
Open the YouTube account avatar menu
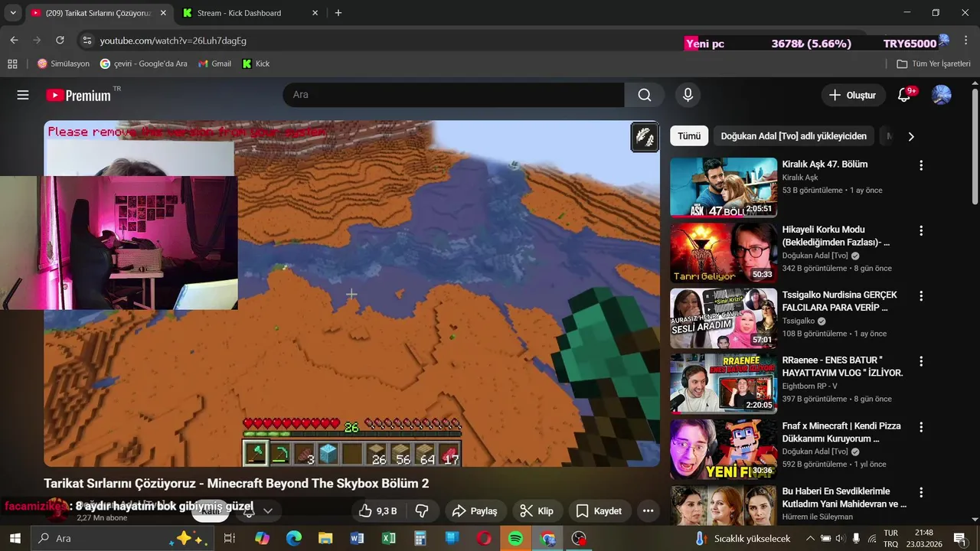[x=941, y=95]
